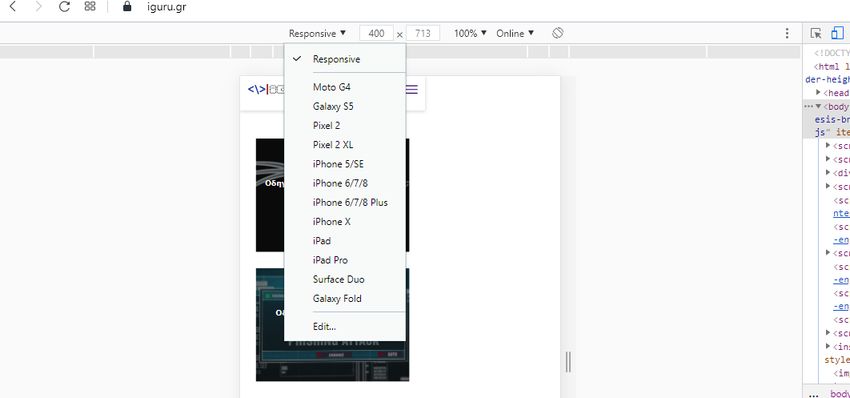Toggle the device toolbar icon in DevTools
The width and height of the screenshot is (850, 398).
coord(837,34)
